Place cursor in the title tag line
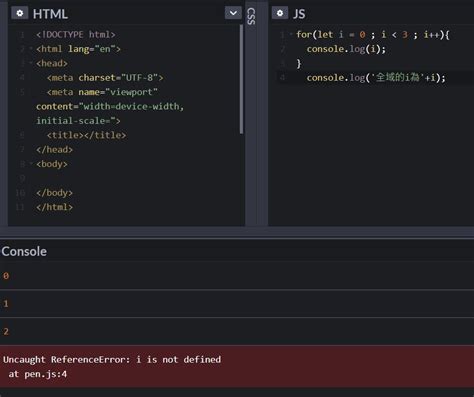Viewport: 474px width, 397px height. point(86,135)
